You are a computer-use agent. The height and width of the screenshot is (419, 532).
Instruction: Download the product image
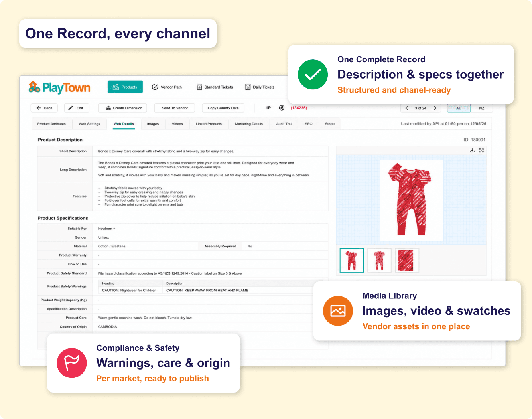pos(472,150)
